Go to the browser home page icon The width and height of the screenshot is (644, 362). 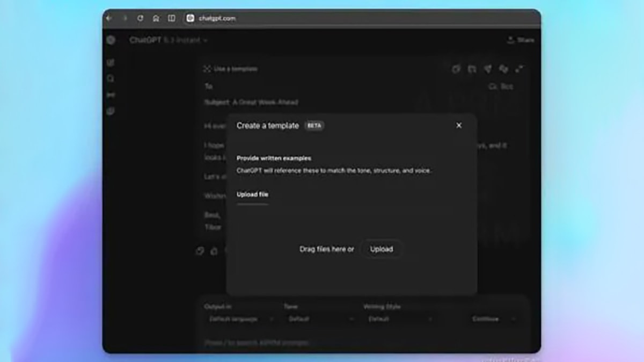[x=156, y=18]
